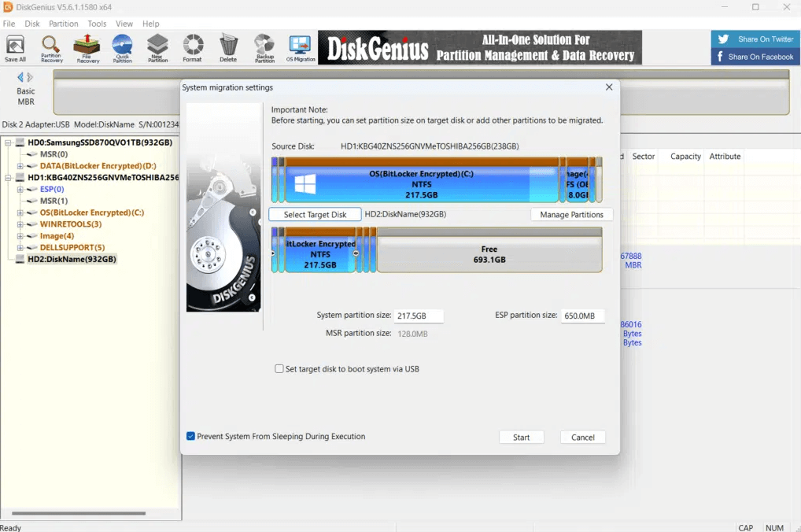The width and height of the screenshot is (801, 532).
Task: Click the System partition size field
Action: tap(419, 316)
